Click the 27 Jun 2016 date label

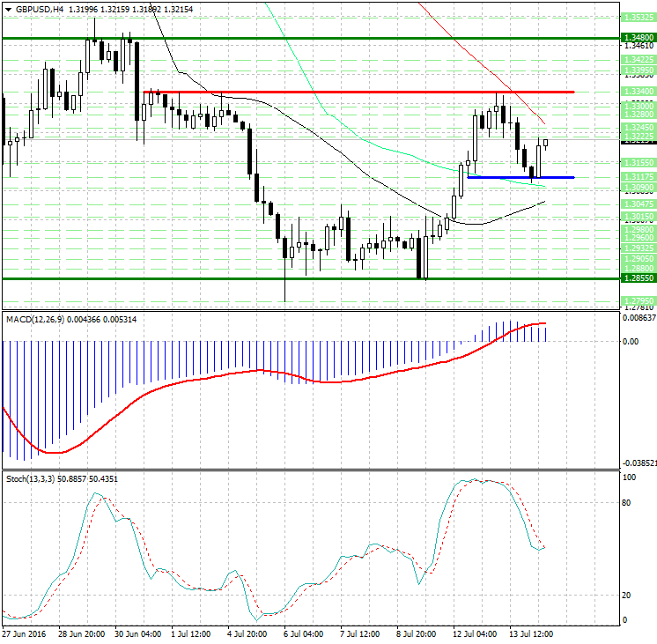click(x=24, y=633)
